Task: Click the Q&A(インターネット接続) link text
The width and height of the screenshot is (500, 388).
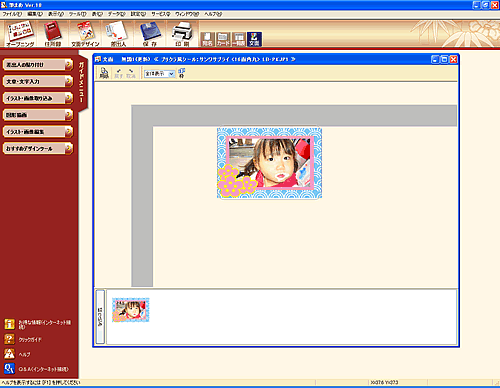Action: click(43, 369)
